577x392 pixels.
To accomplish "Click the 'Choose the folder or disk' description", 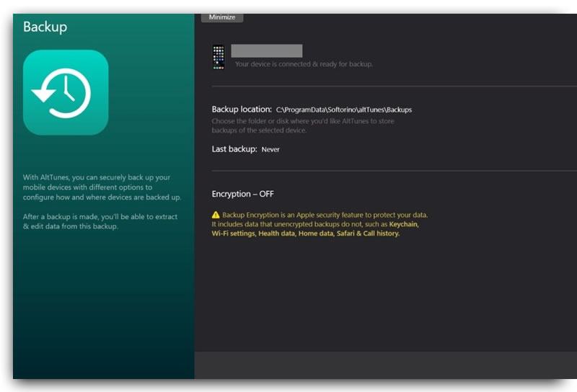I will click(303, 125).
